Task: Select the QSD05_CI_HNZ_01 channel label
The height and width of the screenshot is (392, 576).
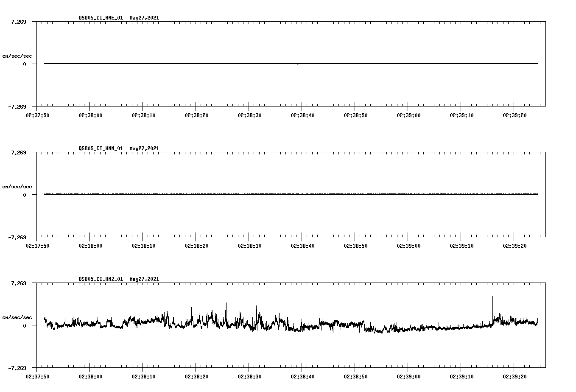Action: 100,279
